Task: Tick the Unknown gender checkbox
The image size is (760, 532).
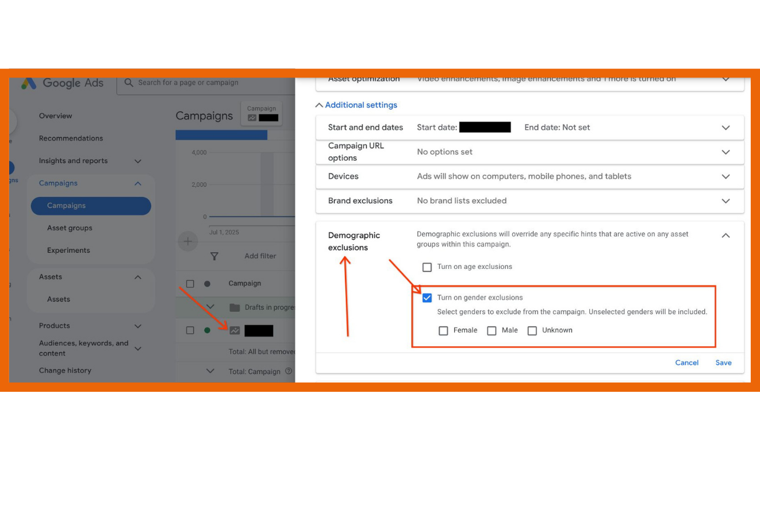Action: coord(532,331)
